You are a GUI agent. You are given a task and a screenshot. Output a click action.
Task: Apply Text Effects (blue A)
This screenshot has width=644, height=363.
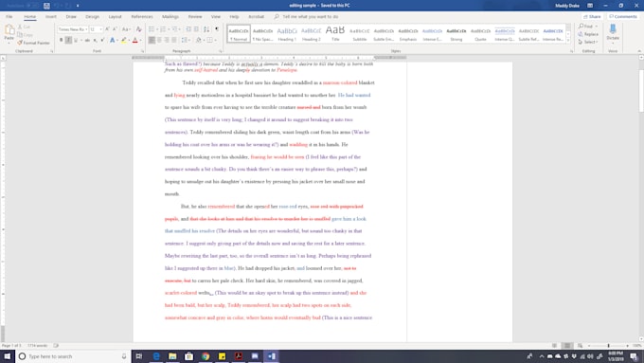(112, 40)
